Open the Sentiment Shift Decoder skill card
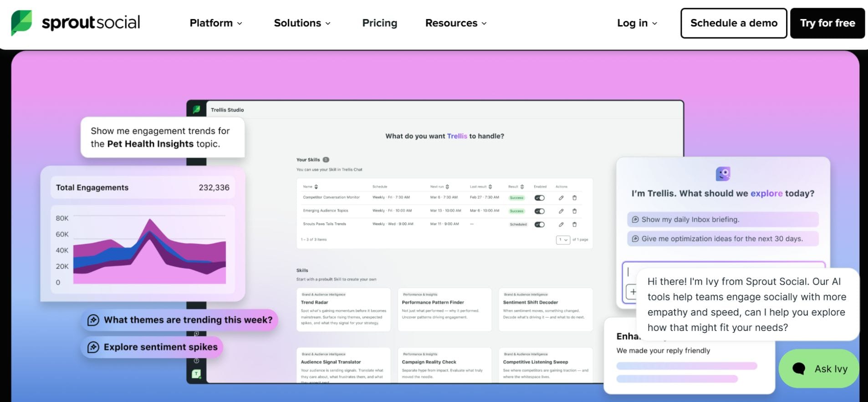The image size is (868, 402). [x=546, y=310]
